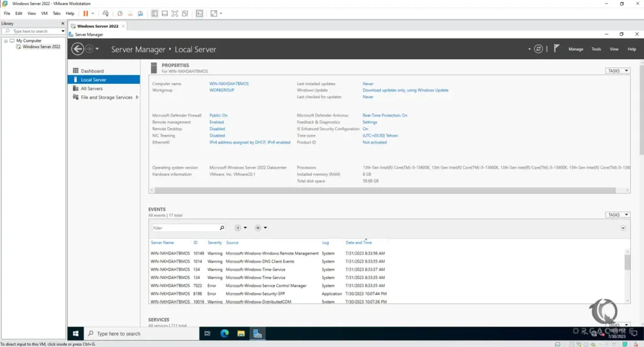Screen dimensions: 644x347
Task: Select Local Server in the Server Manager sidebar
Action: [x=104, y=80]
